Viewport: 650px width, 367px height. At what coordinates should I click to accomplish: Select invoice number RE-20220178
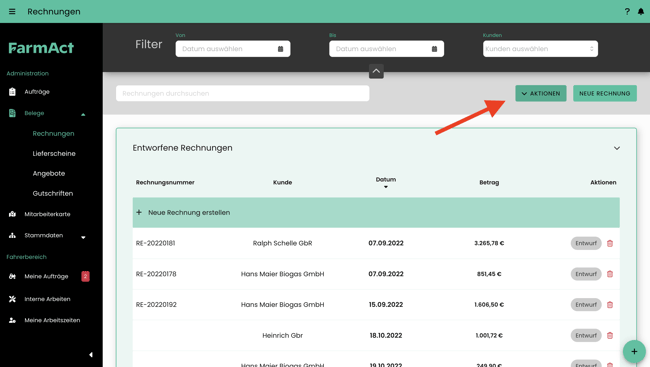pos(156,274)
